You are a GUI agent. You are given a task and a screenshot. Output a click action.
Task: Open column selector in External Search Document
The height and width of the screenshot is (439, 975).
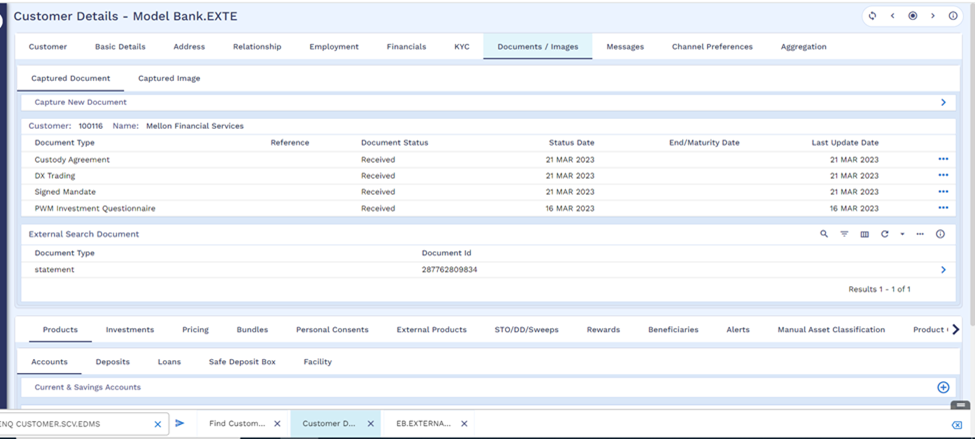[865, 234]
